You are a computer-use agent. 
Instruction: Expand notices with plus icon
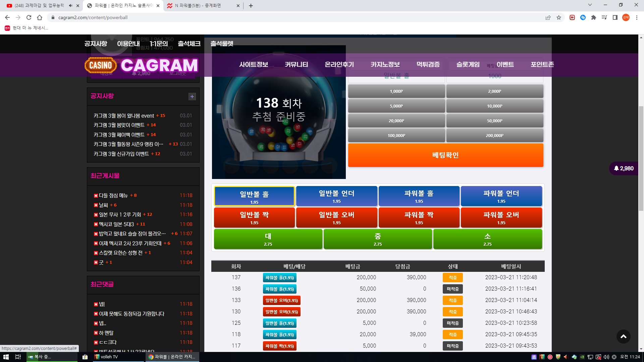click(x=192, y=97)
